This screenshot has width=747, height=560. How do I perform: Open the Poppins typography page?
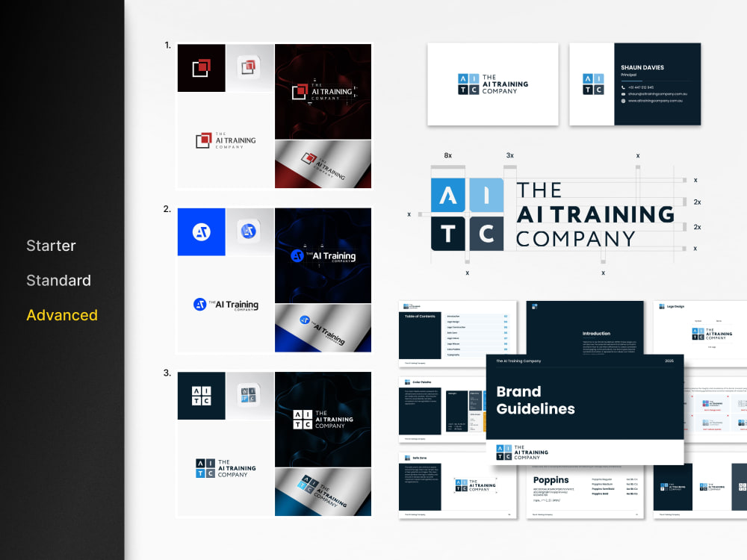[585, 492]
